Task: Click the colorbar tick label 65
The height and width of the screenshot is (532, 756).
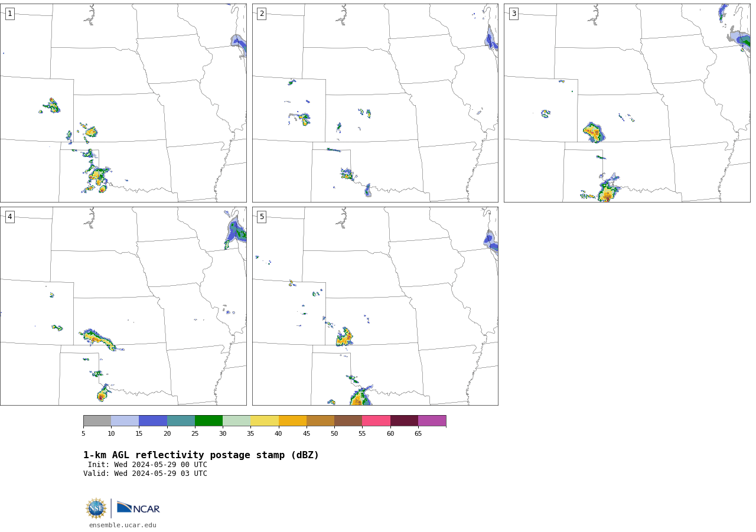Action: (418, 434)
